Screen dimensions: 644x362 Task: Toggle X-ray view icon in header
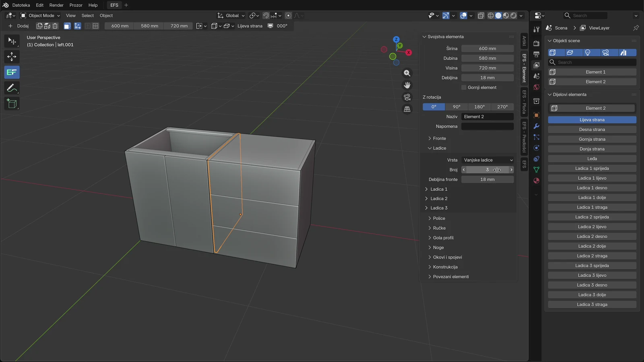pos(481,16)
